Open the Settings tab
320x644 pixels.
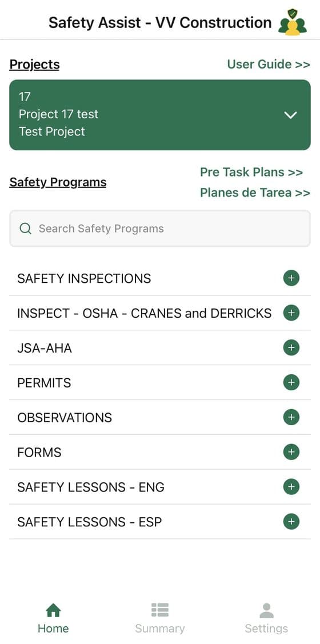coord(267,618)
